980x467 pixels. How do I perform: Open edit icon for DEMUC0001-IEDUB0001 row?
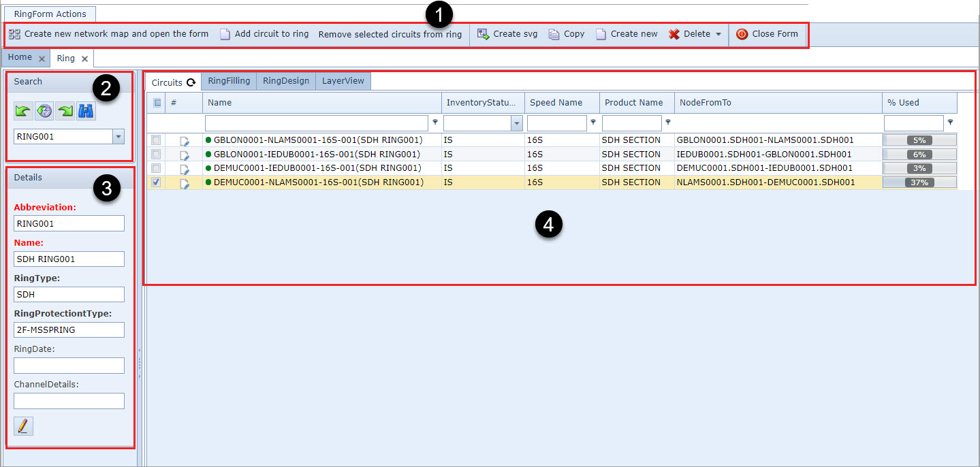tap(184, 169)
